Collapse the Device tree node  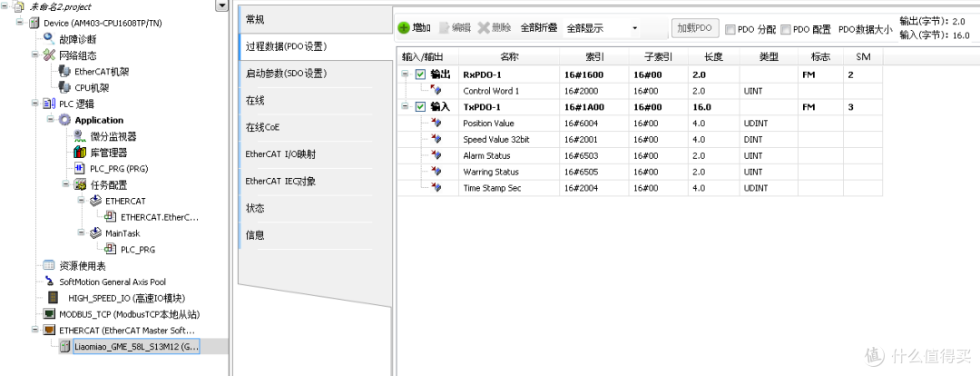pyautogui.click(x=21, y=23)
